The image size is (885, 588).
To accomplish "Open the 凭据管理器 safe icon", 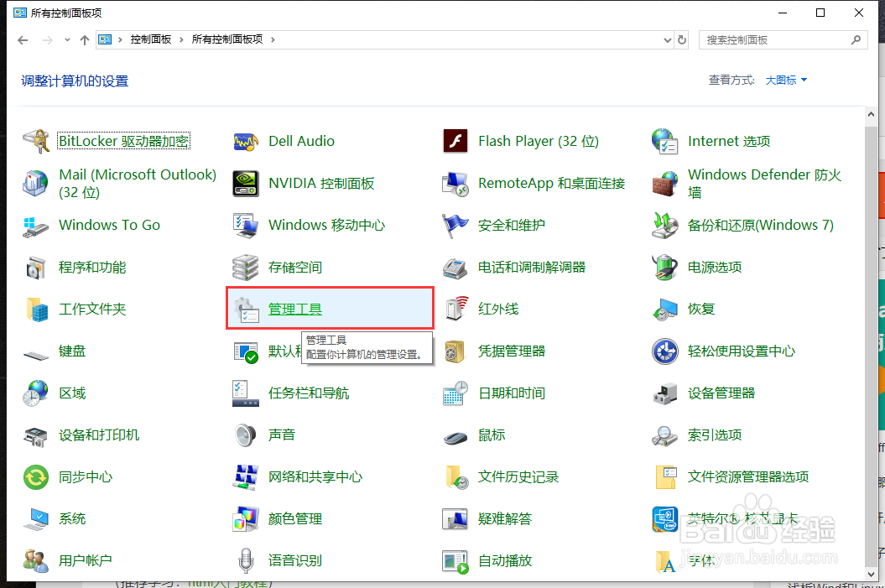I will 456,351.
